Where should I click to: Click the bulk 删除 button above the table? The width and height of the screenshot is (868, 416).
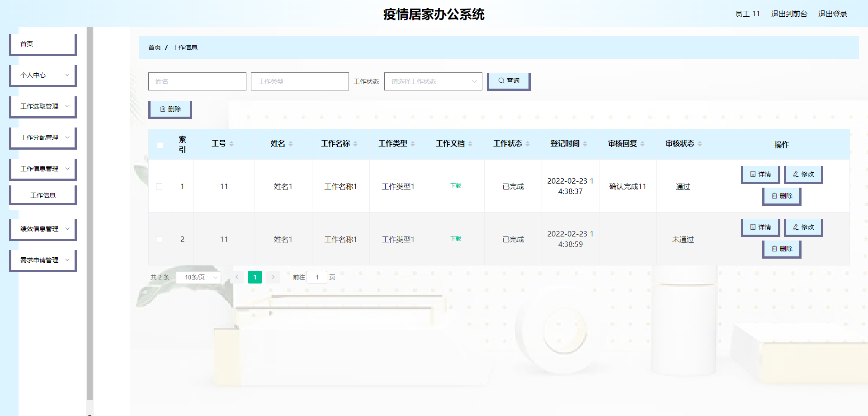click(x=170, y=109)
